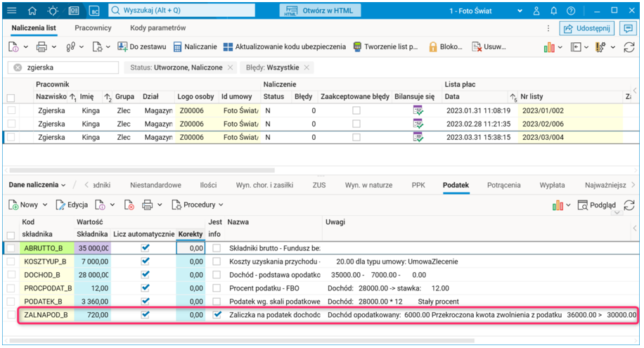Open dropdown arrow beside top printer icon
This screenshot has height=348, width=644.
click(x=54, y=47)
